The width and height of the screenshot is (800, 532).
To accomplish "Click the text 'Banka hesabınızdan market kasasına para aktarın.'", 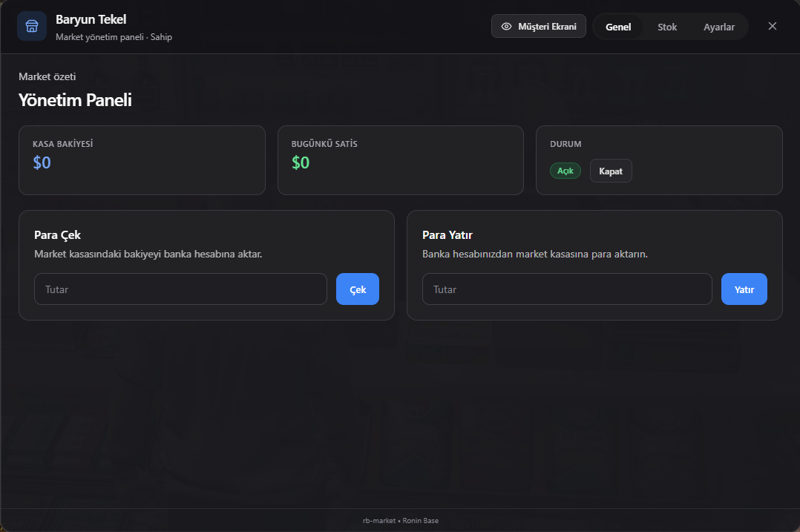I will coord(535,254).
